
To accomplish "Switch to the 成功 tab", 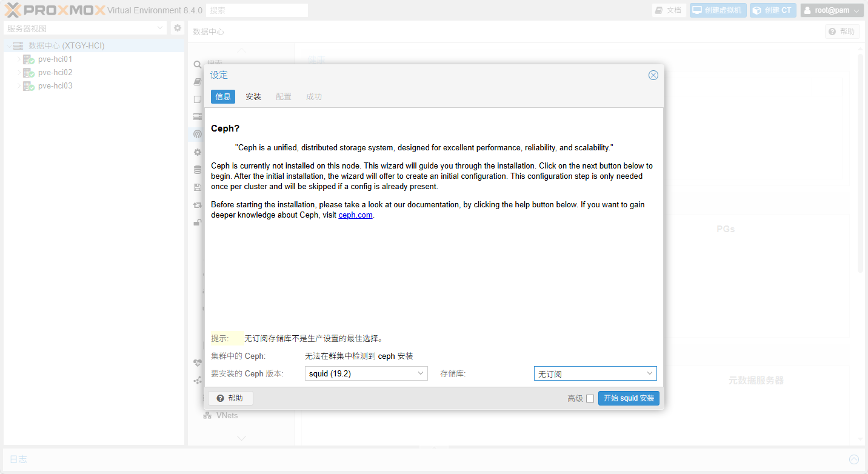I will coord(314,96).
